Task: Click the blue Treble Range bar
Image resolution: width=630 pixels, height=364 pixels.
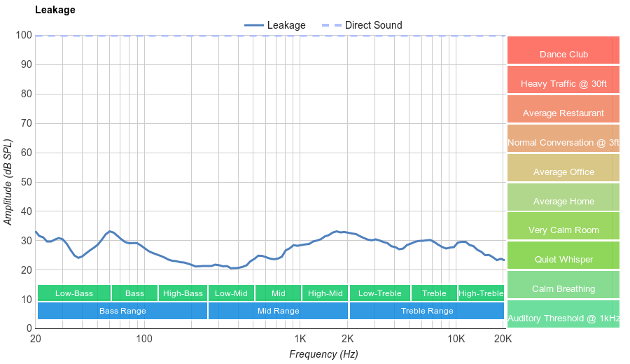Action: (x=427, y=311)
